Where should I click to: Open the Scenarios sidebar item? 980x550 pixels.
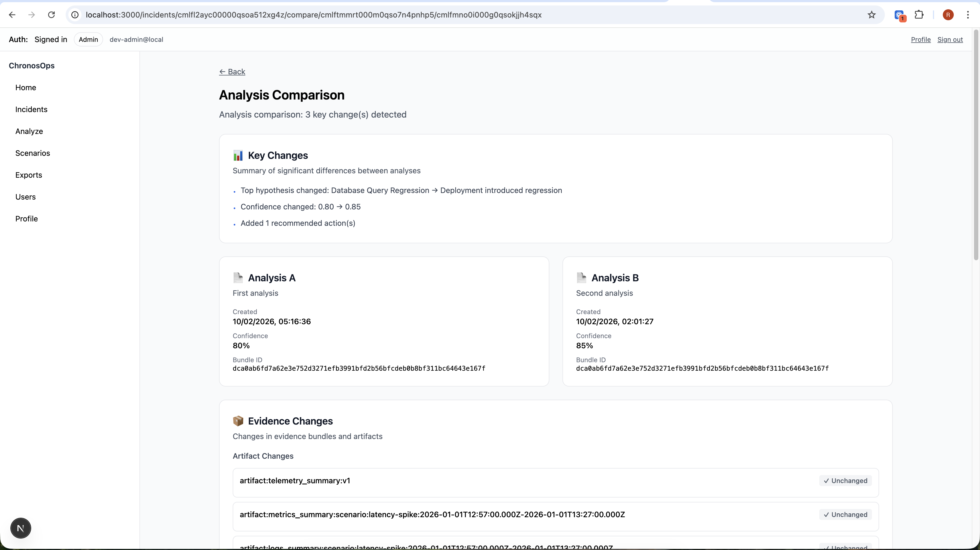[x=33, y=153]
